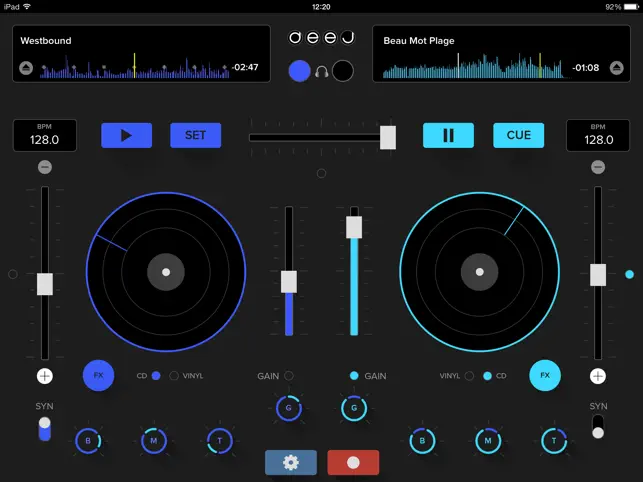The height and width of the screenshot is (482, 643).
Task: Start recording with the red record button
Action: 353,463
